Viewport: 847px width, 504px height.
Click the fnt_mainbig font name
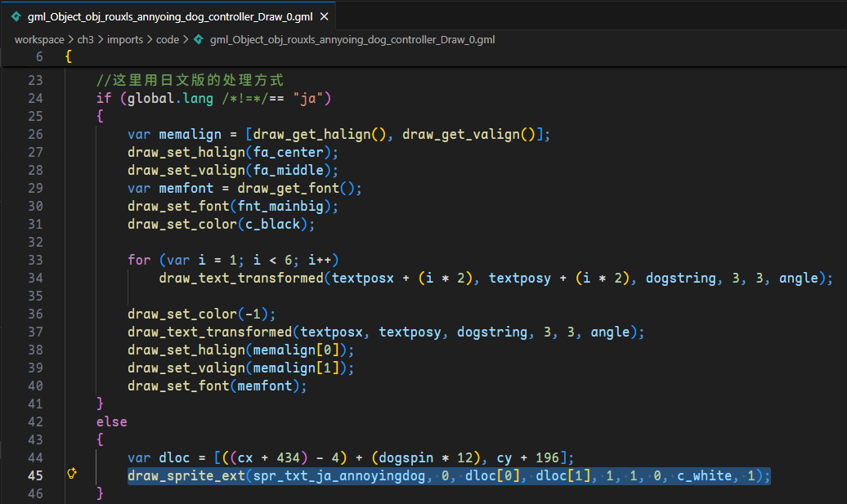click(280, 206)
